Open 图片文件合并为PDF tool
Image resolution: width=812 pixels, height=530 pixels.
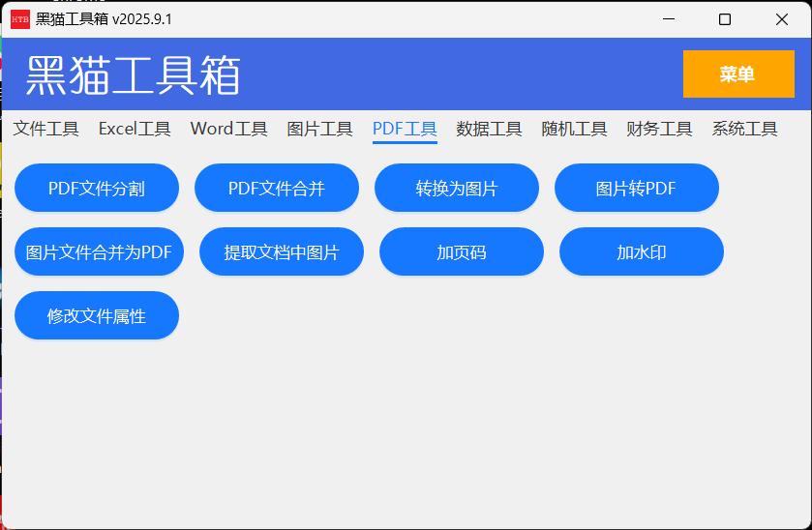99,252
